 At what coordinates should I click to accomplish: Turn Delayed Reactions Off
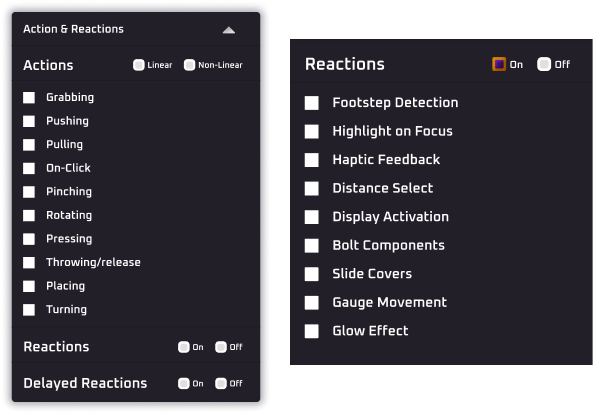pos(221,383)
